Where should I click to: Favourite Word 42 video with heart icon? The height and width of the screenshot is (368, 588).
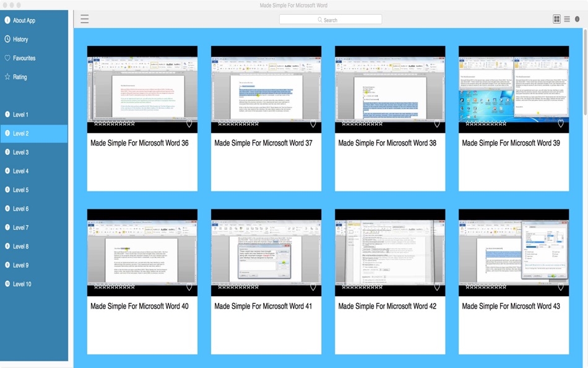point(437,287)
